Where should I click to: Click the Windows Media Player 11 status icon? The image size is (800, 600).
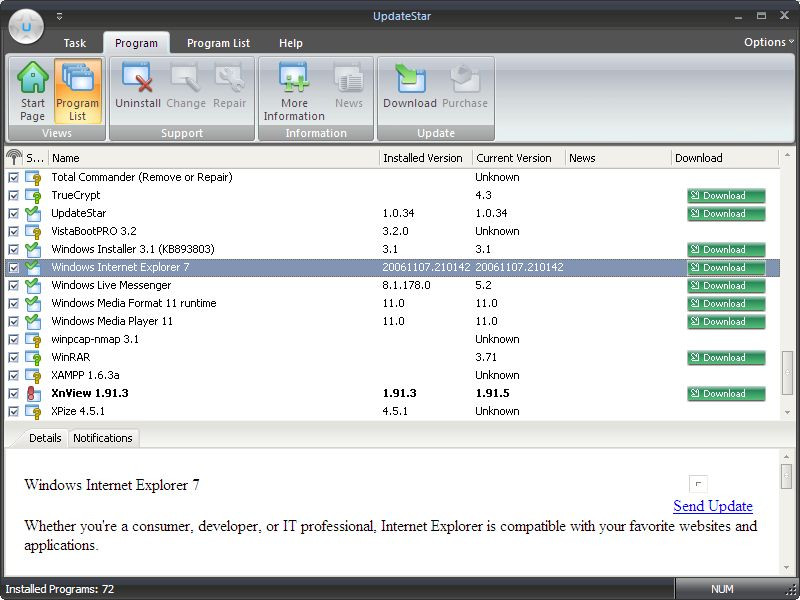pos(33,321)
